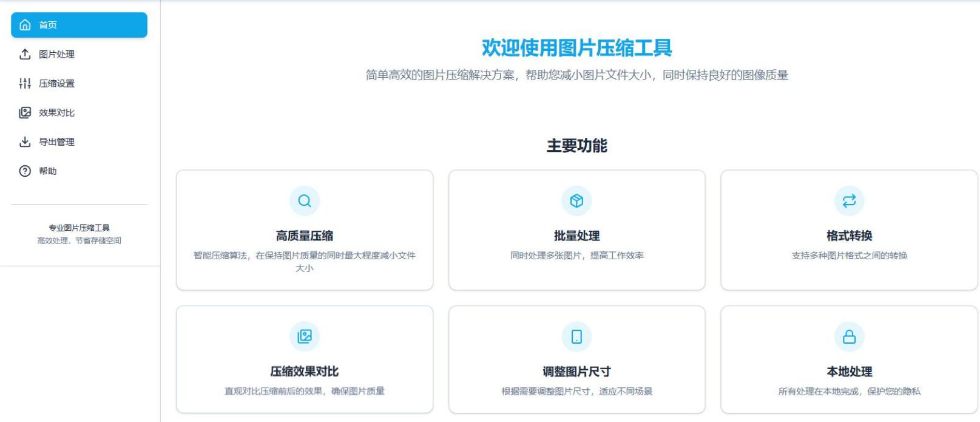This screenshot has width=980, height=422.
Task: Open the 首页 menu item
Action: coord(79,25)
